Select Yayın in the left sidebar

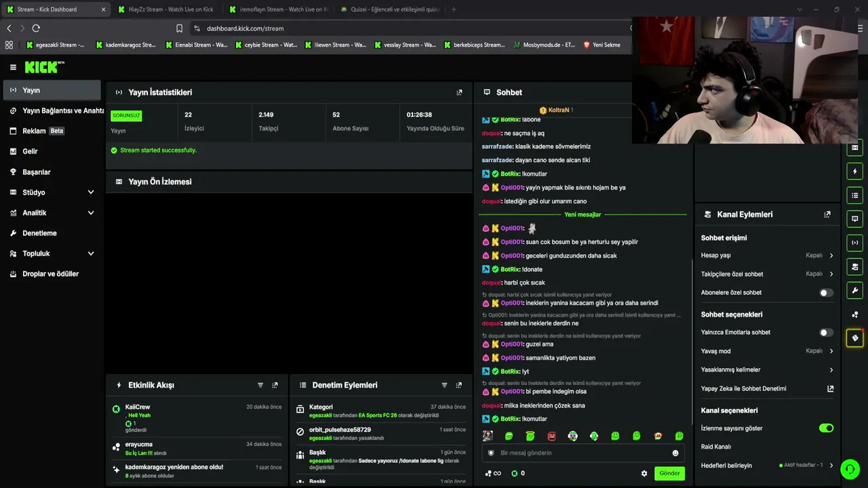[52, 90]
